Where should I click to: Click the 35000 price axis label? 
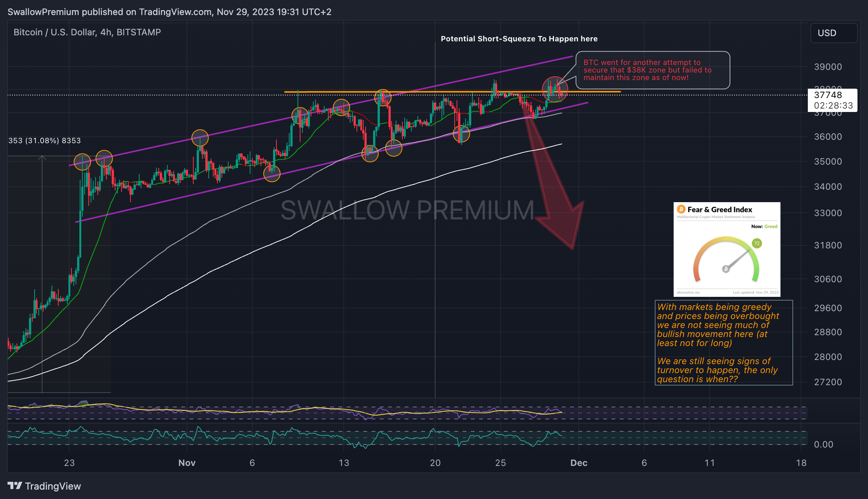tap(828, 162)
